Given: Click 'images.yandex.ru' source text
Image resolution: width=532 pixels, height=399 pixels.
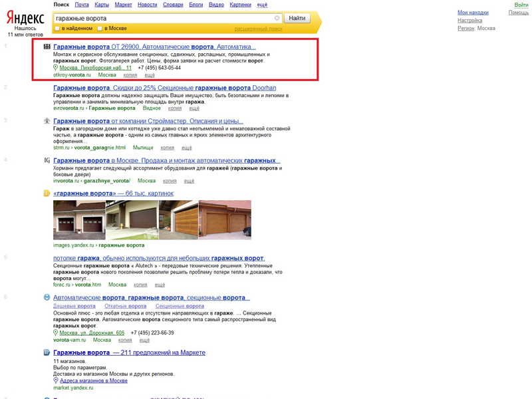Looking at the screenshot, I should click(x=73, y=245).
